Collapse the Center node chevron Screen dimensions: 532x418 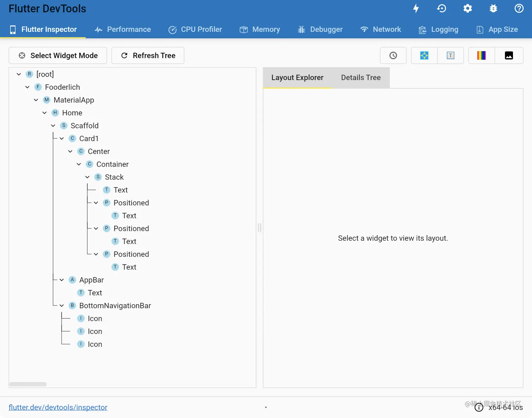pyautogui.click(x=70, y=151)
